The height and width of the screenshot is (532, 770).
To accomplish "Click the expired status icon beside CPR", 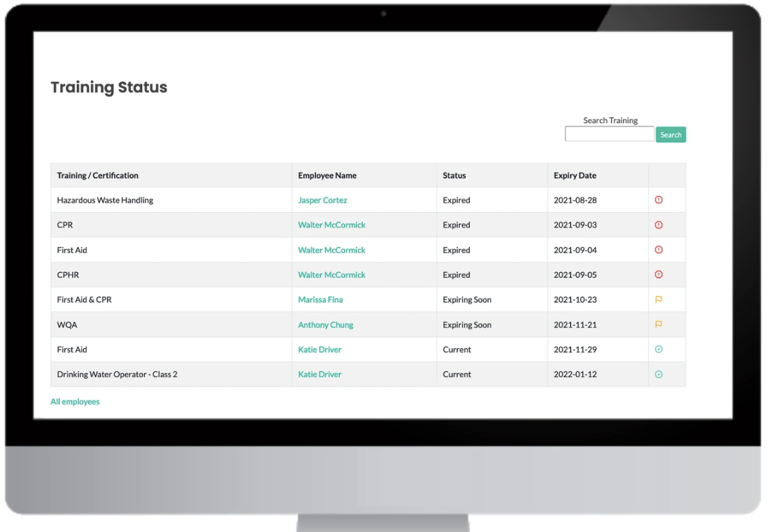I will [x=658, y=225].
